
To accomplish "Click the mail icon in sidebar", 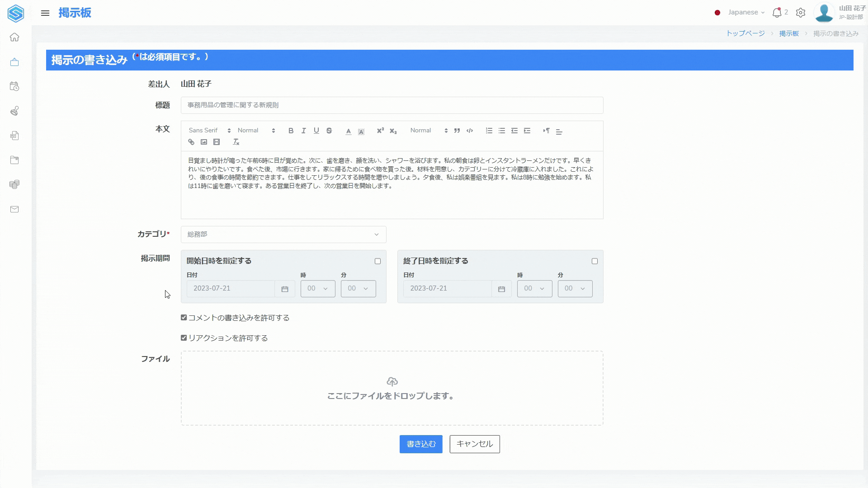I will click(x=14, y=209).
